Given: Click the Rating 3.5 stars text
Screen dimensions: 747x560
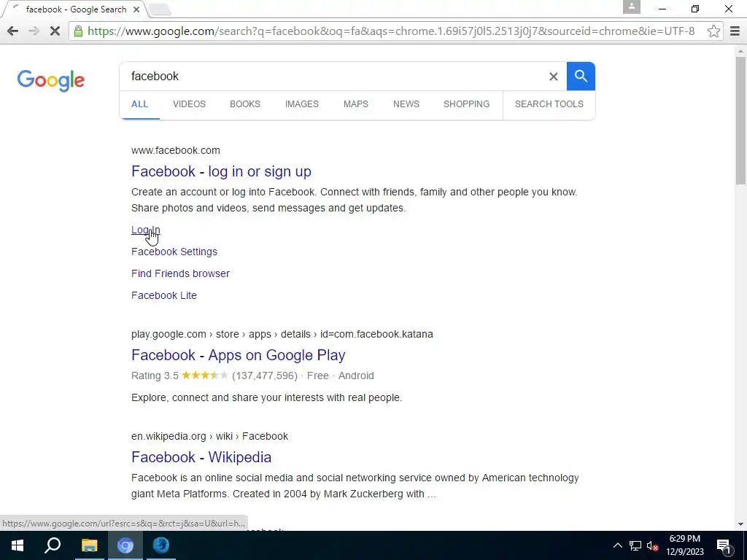Looking at the screenshot, I should pyautogui.click(x=179, y=376).
